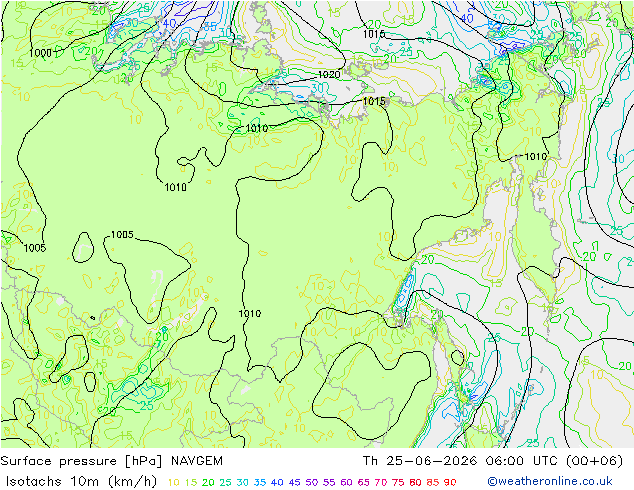Select the 75 value in isotach legend
The image size is (634, 490).
[x=398, y=482]
